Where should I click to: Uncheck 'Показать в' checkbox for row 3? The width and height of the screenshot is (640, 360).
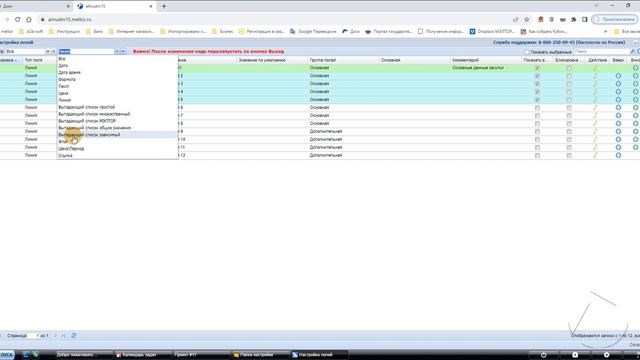[x=537, y=84]
